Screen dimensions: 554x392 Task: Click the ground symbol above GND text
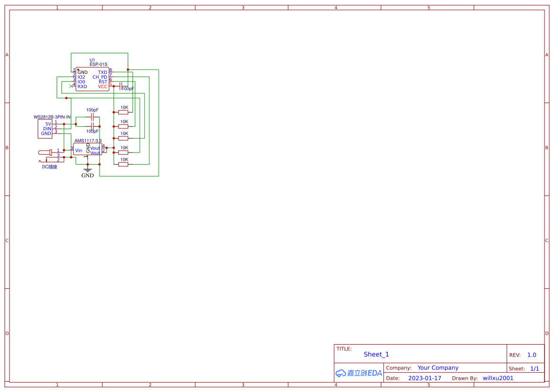coord(88,169)
